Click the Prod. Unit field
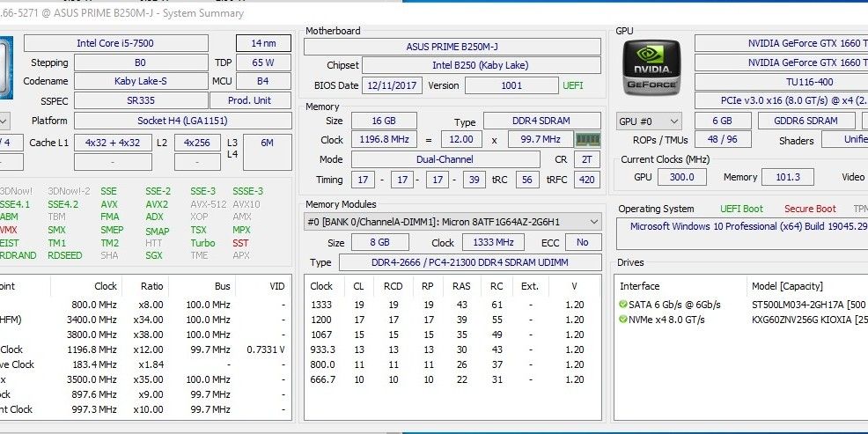The width and height of the screenshot is (868, 434). (x=250, y=100)
